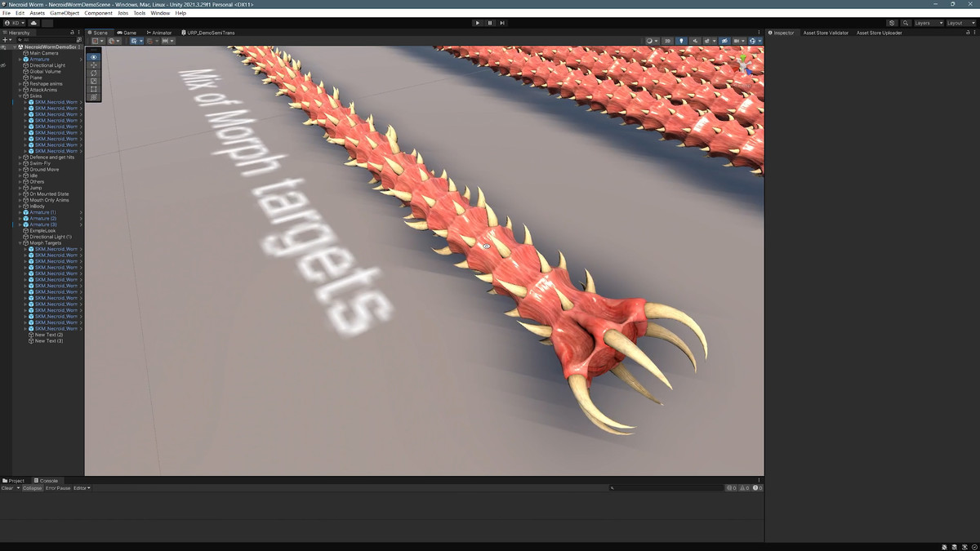Open the Layers dropdown
The image size is (980, 551).
pyautogui.click(x=928, y=23)
